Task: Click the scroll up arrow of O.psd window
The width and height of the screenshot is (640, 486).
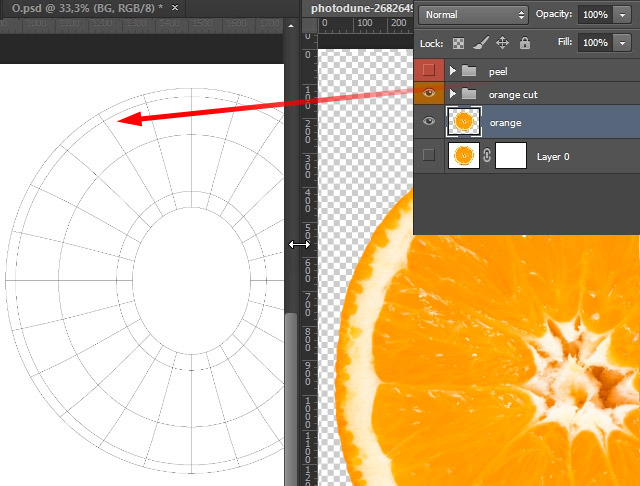Action: (291, 26)
